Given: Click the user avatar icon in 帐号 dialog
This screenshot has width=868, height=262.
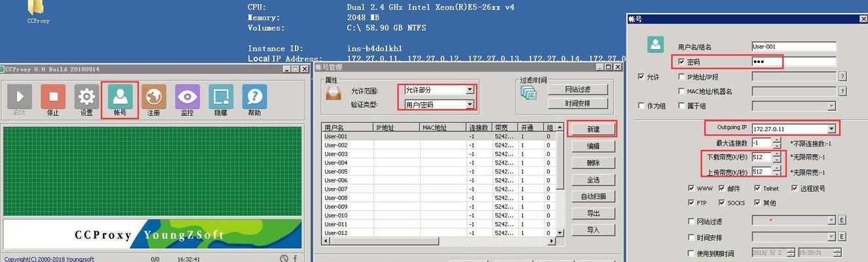Looking at the screenshot, I should point(656,45).
